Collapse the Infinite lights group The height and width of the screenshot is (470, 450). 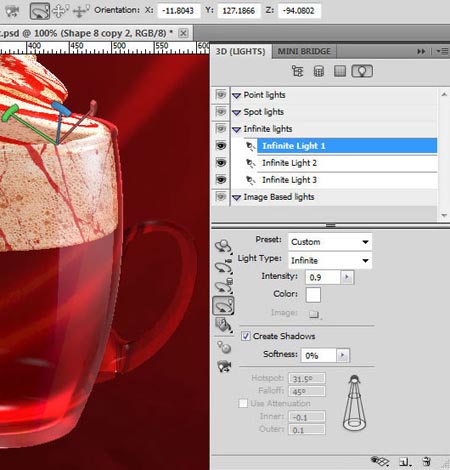tap(236, 129)
